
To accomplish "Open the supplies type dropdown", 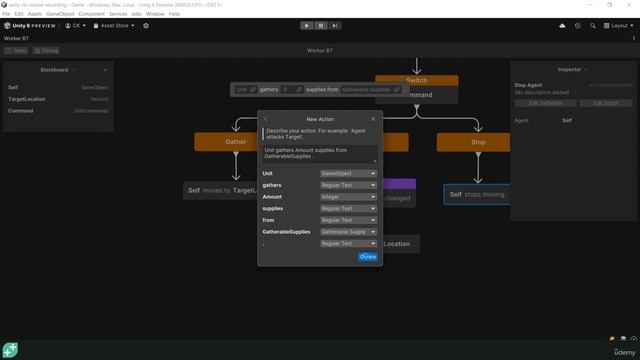I will [x=348, y=209].
